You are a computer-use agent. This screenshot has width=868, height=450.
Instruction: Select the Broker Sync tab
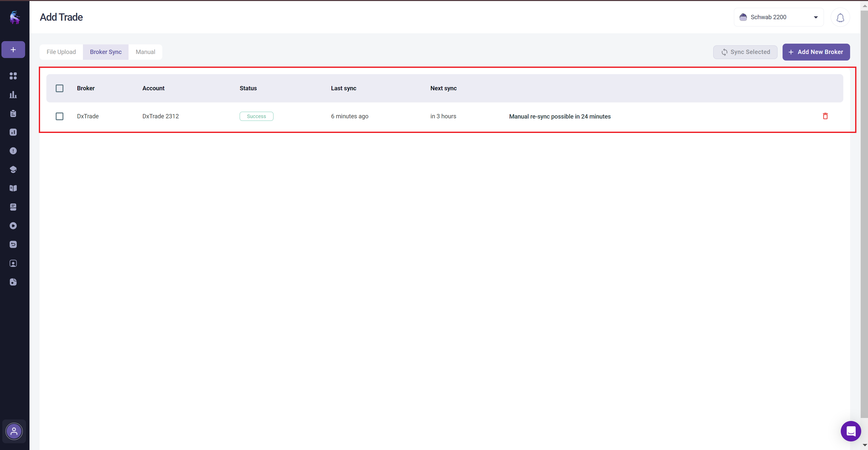(x=105, y=52)
